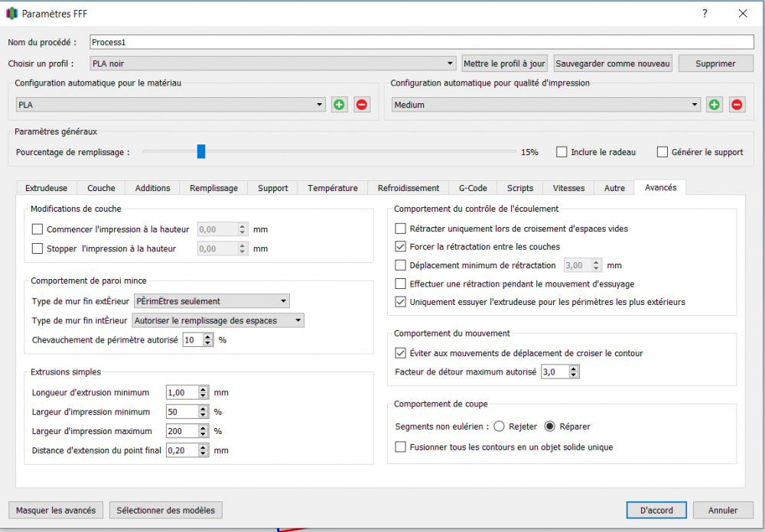Uncheck Uniquement essuyer l'extrudeuse pour périmètres extérieurs
Screen dimensions: 765x532
401,302
